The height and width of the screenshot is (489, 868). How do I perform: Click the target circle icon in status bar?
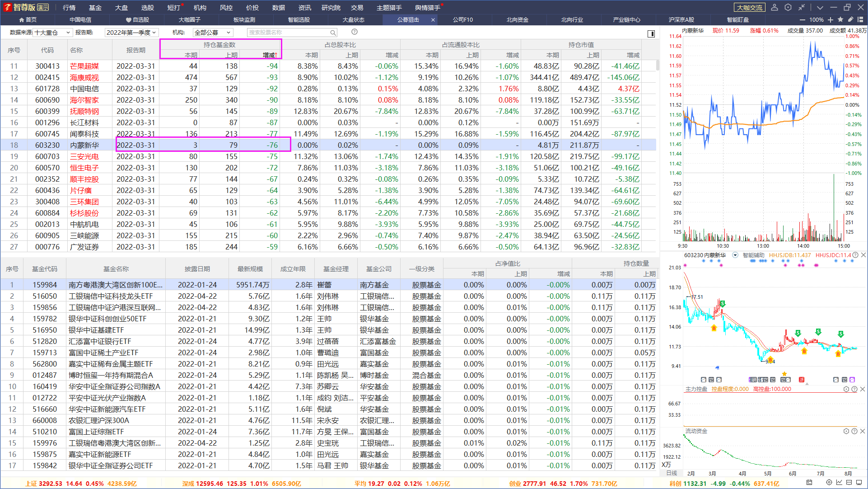[x=829, y=483]
